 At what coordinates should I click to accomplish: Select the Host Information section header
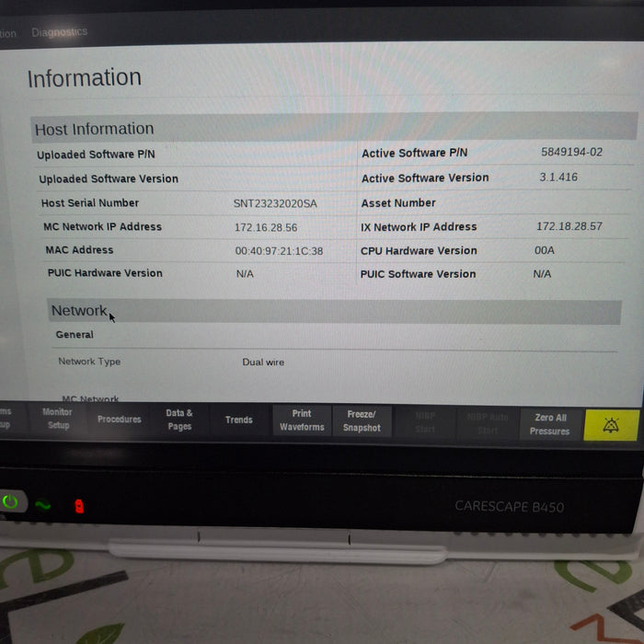[333, 128]
